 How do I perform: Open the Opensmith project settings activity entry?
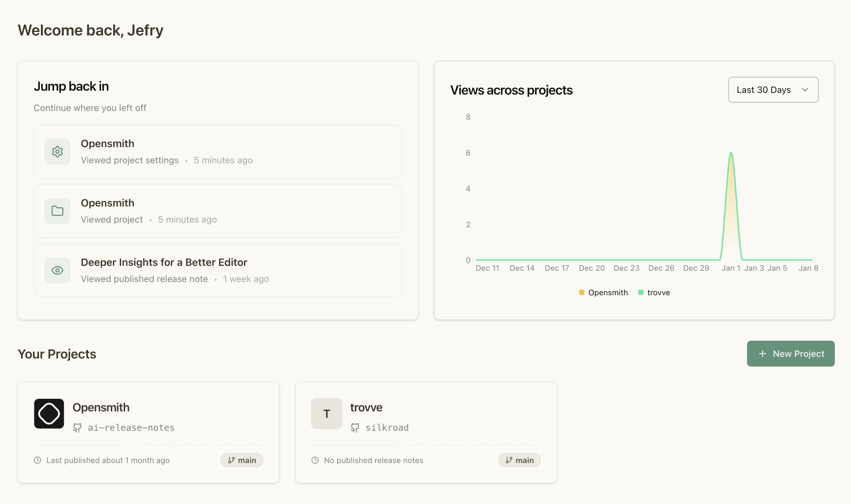point(217,151)
